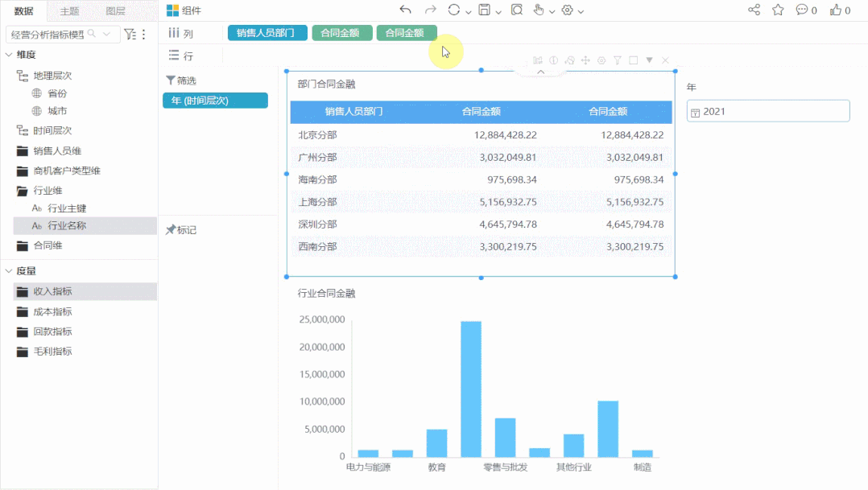Screen dimensions: 868x490
Task: Select the 省份 field
Action: (x=57, y=93)
